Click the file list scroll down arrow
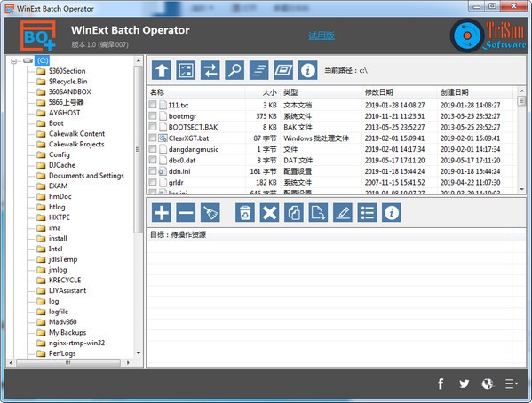The width and height of the screenshot is (532, 403). click(x=522, y=189)
